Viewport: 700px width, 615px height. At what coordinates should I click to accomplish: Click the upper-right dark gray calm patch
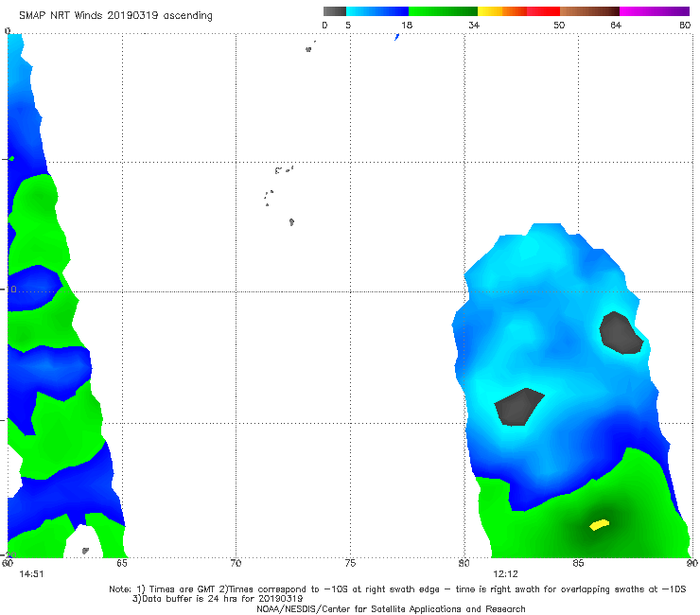pyautogui.click(x=621, y=333)
